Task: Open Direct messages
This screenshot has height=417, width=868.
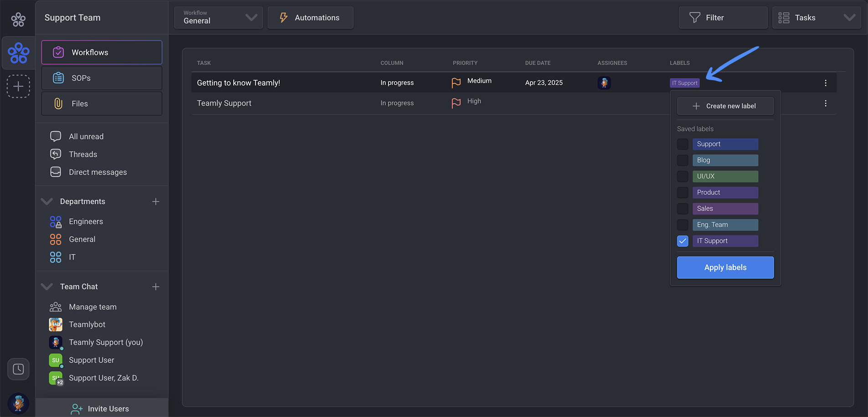Action: click(98, 172)
